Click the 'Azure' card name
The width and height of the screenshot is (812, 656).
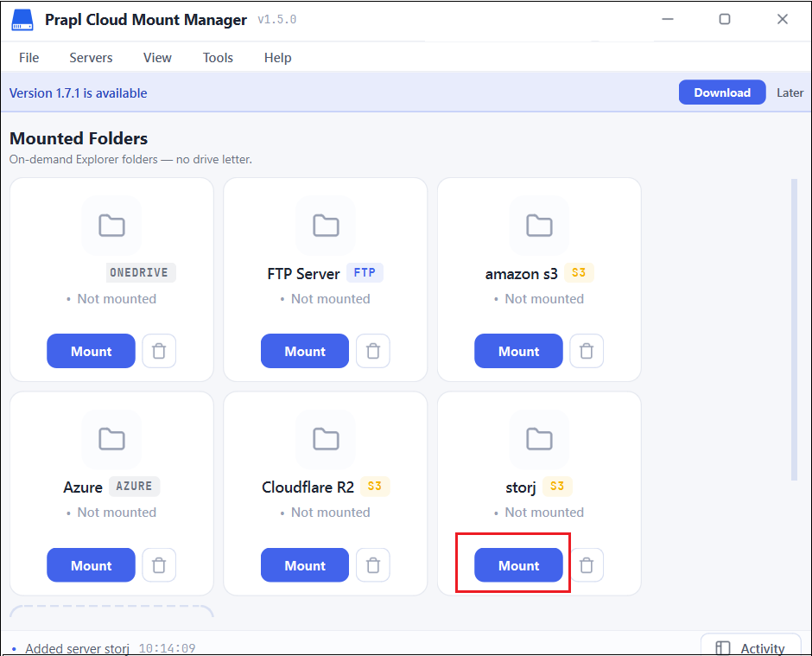tap(83, 487)
